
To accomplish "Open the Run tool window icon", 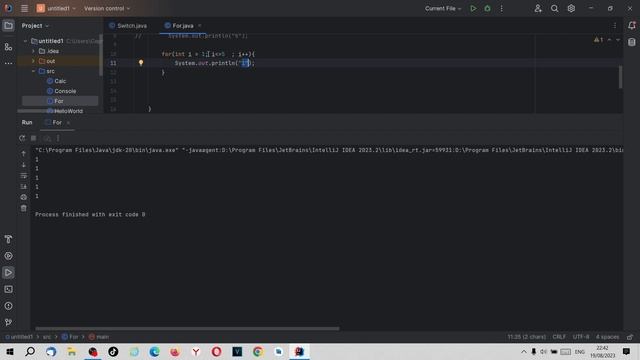I will [x=8, y=273].
